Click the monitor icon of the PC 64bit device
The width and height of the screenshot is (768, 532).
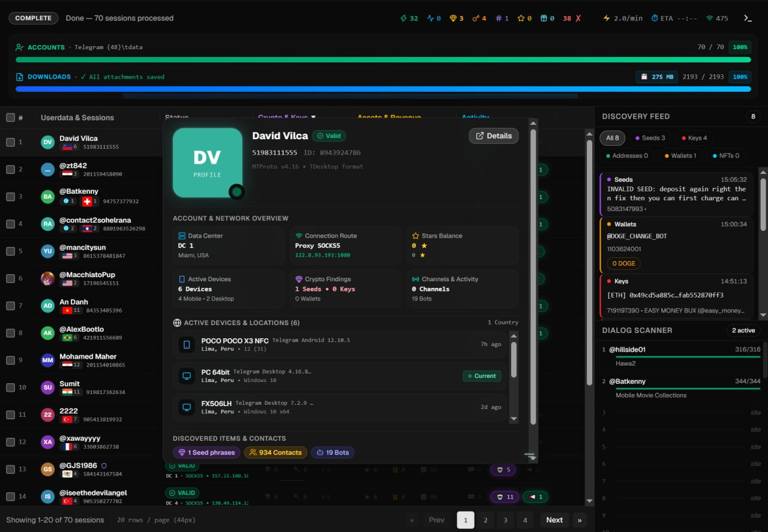(x=187, y=376)
